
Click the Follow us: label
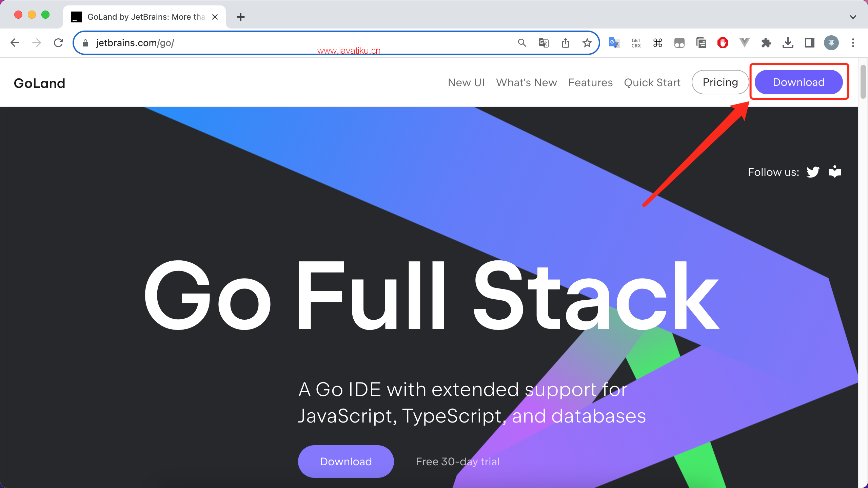(773, 172)
